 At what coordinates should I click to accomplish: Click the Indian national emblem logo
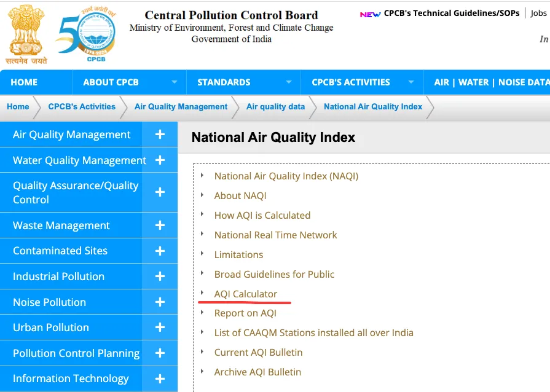pyautogui.click(x=26, y=34)
